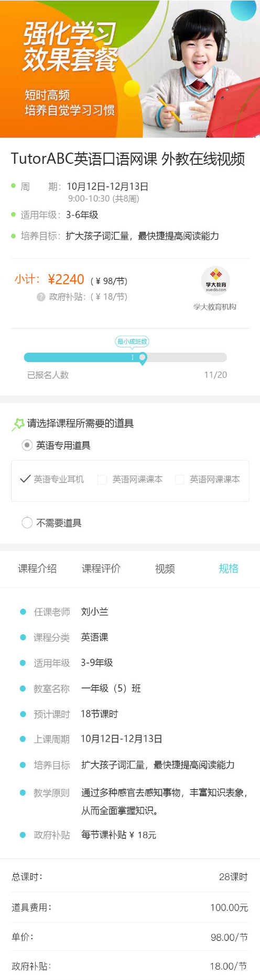Select the 不需要道具 radio option
Viewport: 260px width, 980px height.
(27, 523)
